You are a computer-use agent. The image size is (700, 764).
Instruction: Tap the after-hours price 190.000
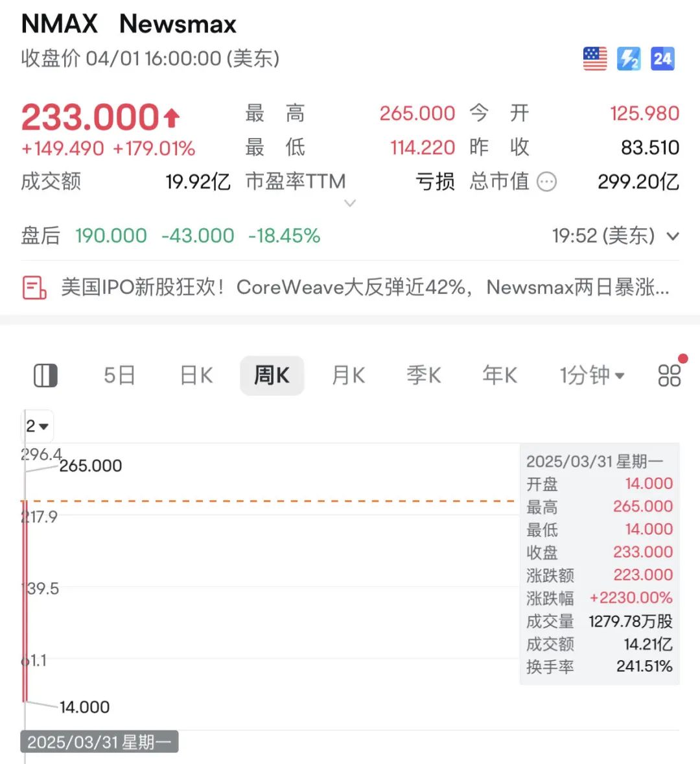(x=111, y=236)
